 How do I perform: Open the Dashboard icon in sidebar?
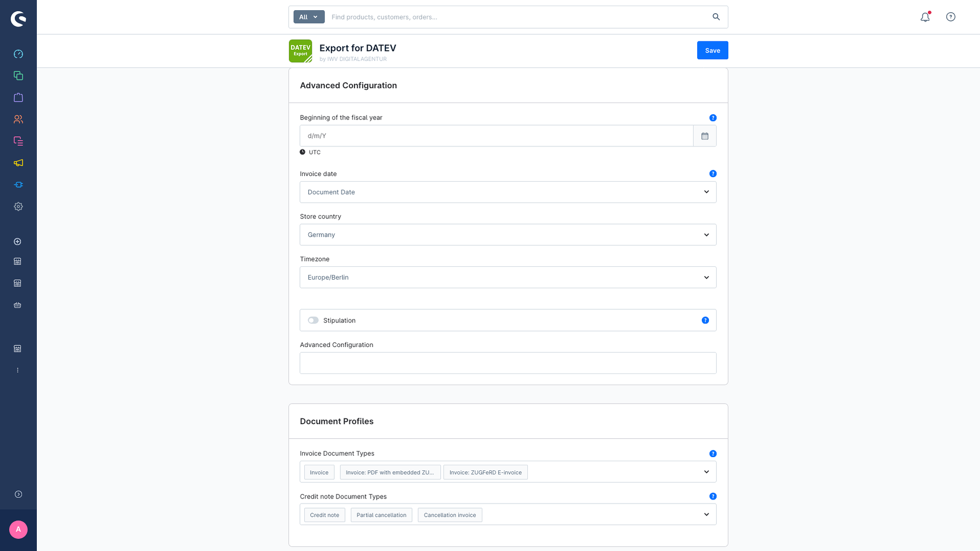click(x=18, y=54)
